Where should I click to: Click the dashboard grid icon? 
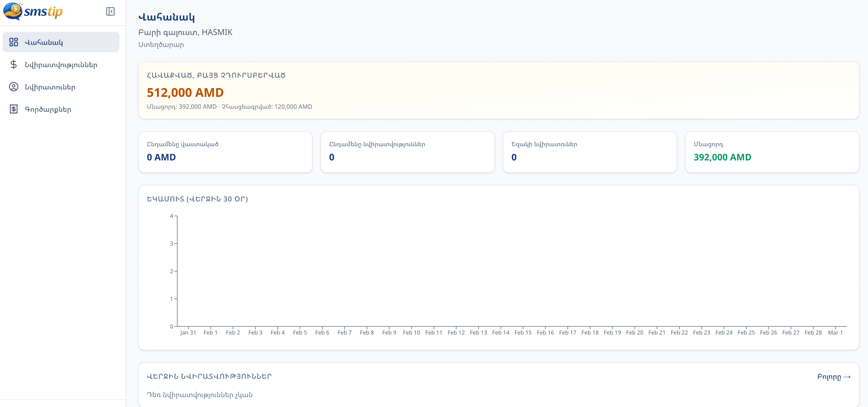[x=13, y=42]
